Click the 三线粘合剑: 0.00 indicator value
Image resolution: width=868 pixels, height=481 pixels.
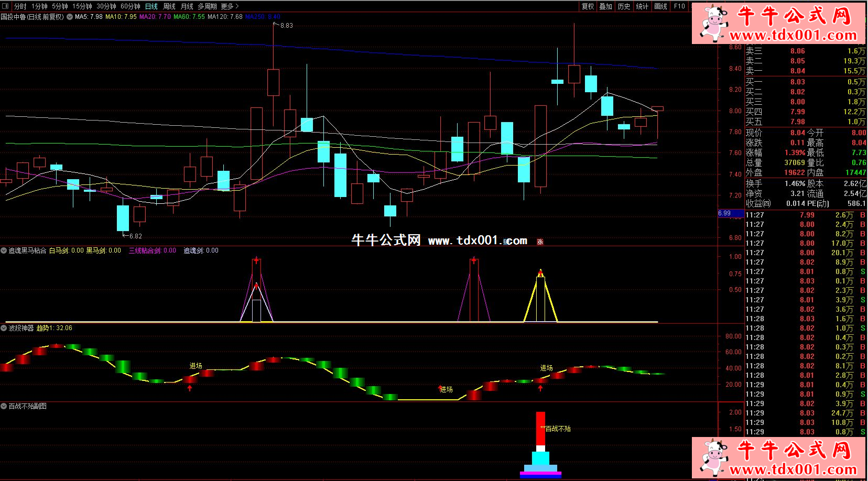pos(153,250)
